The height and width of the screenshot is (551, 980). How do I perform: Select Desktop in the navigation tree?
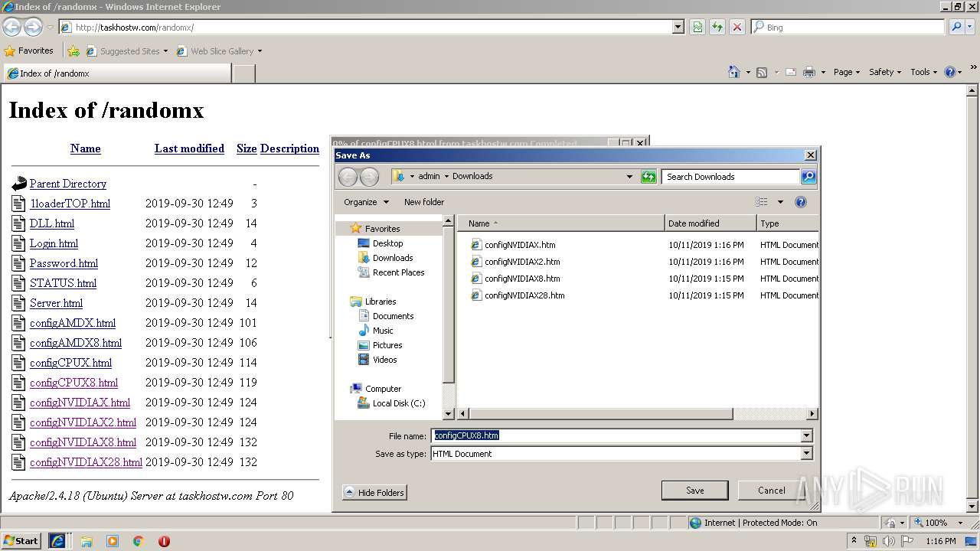(x=387, y=243)
